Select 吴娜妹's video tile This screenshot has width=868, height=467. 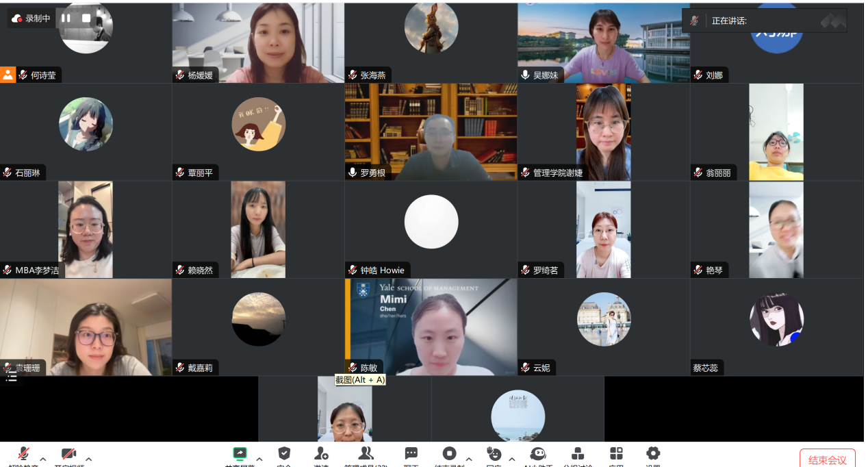[604, 42]
